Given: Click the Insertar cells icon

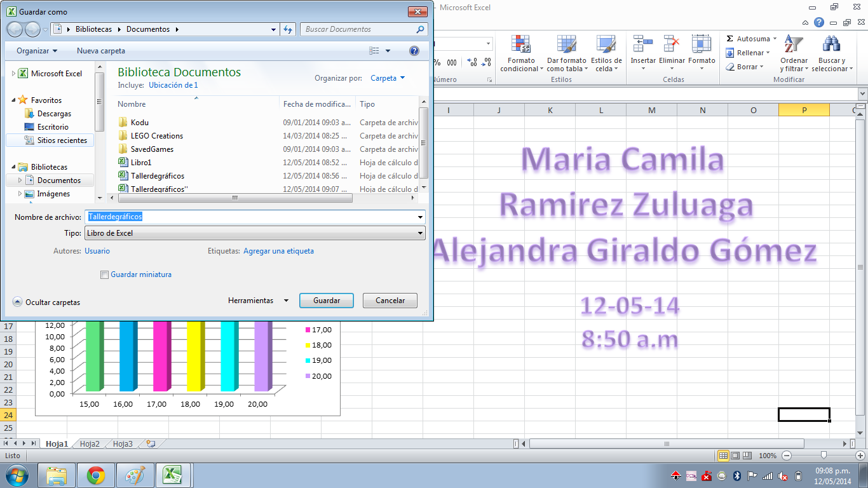Looking at the screenshot, I should pyautogui.click(x=642, y=44).
